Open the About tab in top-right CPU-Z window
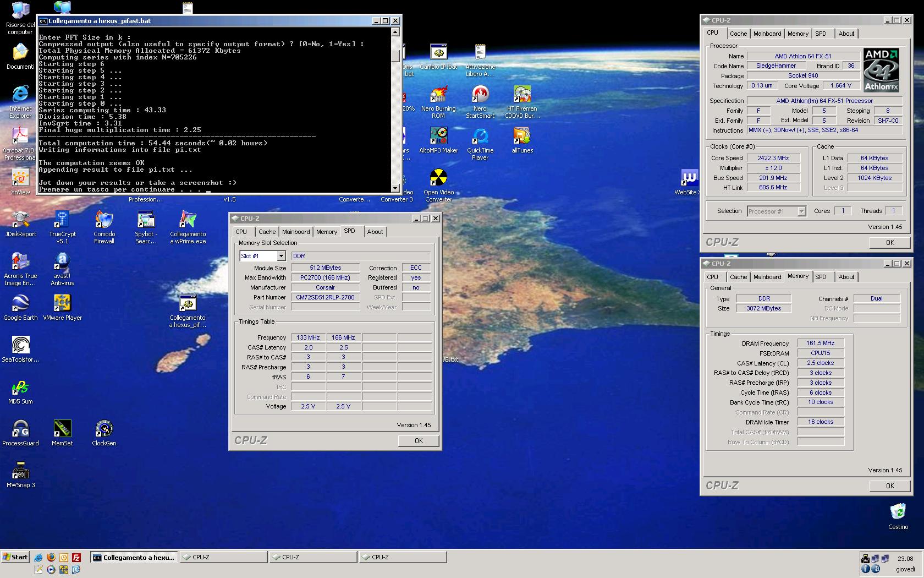This screenshot has width=924, height=578. [x=846, y=34]
